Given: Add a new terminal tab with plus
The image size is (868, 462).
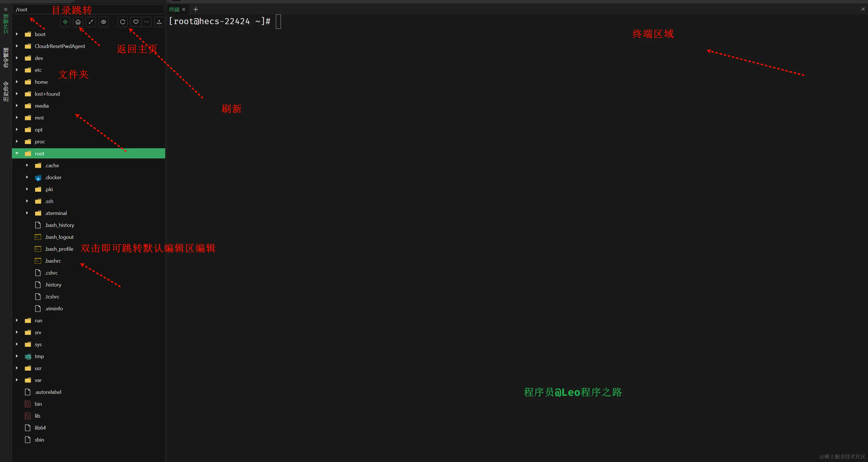Looking at the screenshot, I should coord(196,9).
